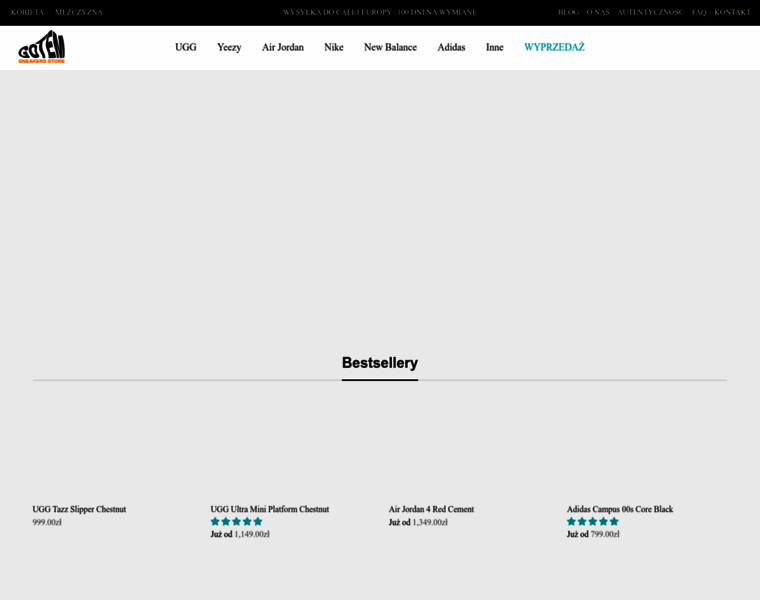Open the Adidas category menu
This screenshot has height=600, width=760.
point(451,47)
